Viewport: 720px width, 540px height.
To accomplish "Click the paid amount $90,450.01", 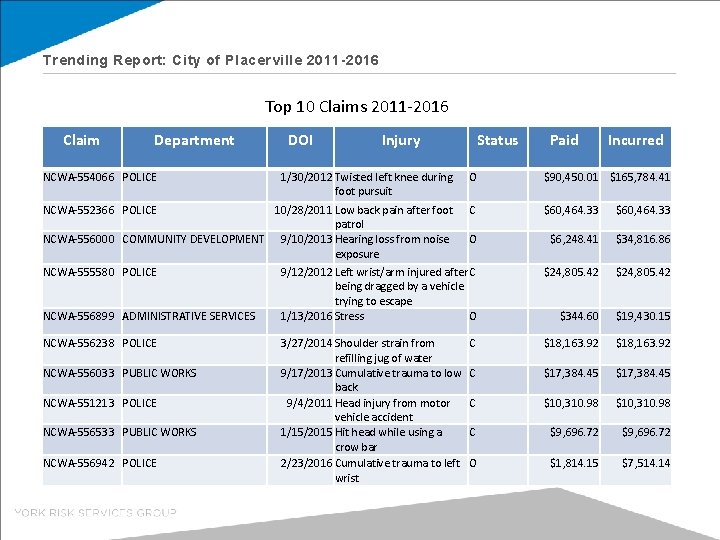I will (x=571, y=177).
